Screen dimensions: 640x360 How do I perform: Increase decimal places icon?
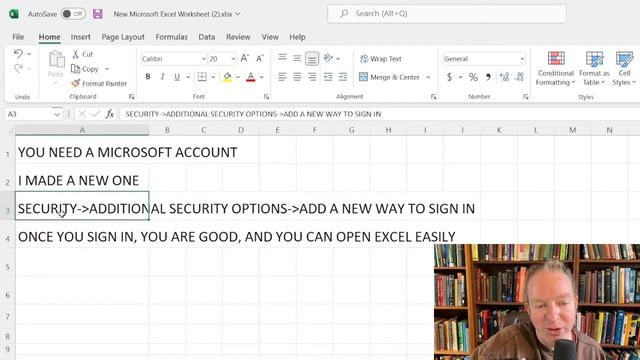pyautogui.click(x=504, y=77)
